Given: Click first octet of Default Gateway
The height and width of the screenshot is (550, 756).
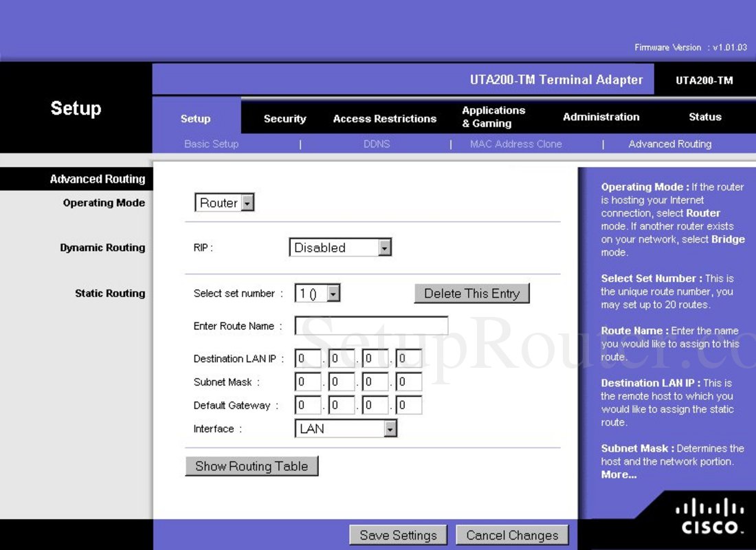Looking at the screenshot, I should (x=308, y=405).
